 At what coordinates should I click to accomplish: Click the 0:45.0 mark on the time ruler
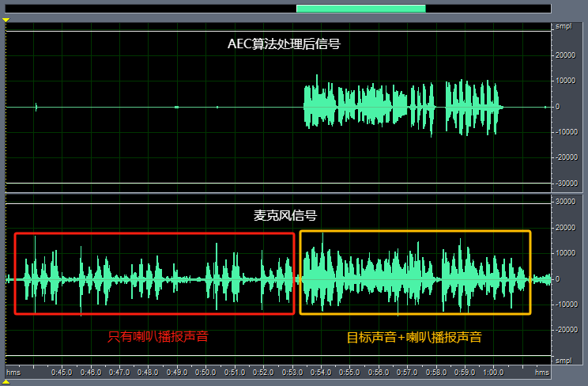(x=62, y=372)
